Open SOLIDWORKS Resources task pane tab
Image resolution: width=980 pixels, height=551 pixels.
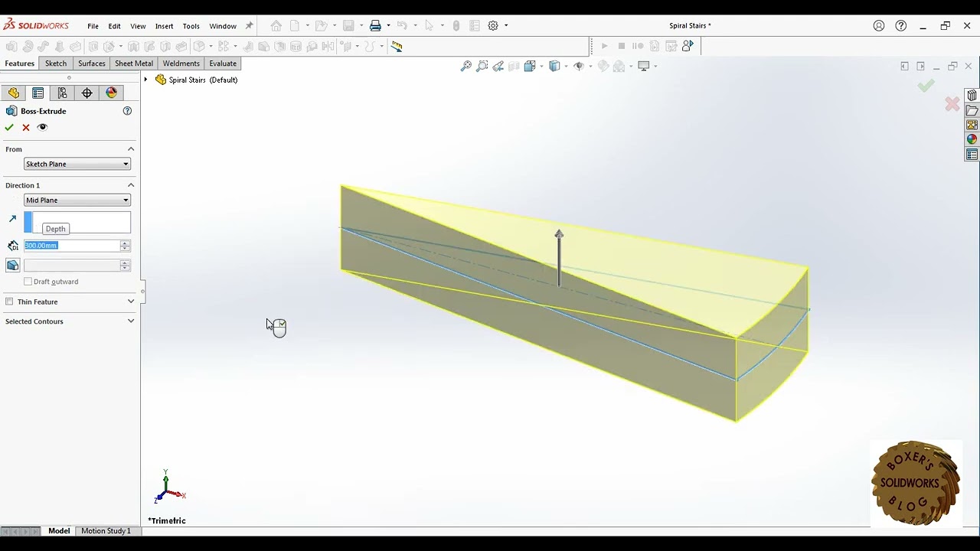(972, 96)
